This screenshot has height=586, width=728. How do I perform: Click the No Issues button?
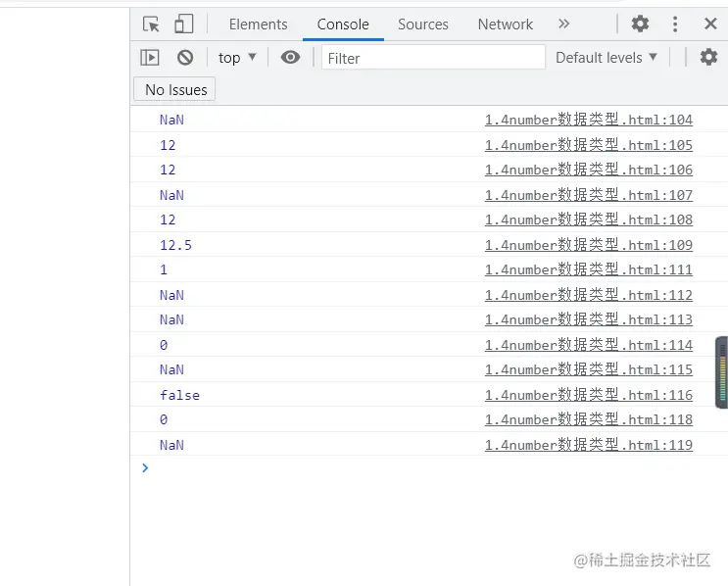coord(174,89)
